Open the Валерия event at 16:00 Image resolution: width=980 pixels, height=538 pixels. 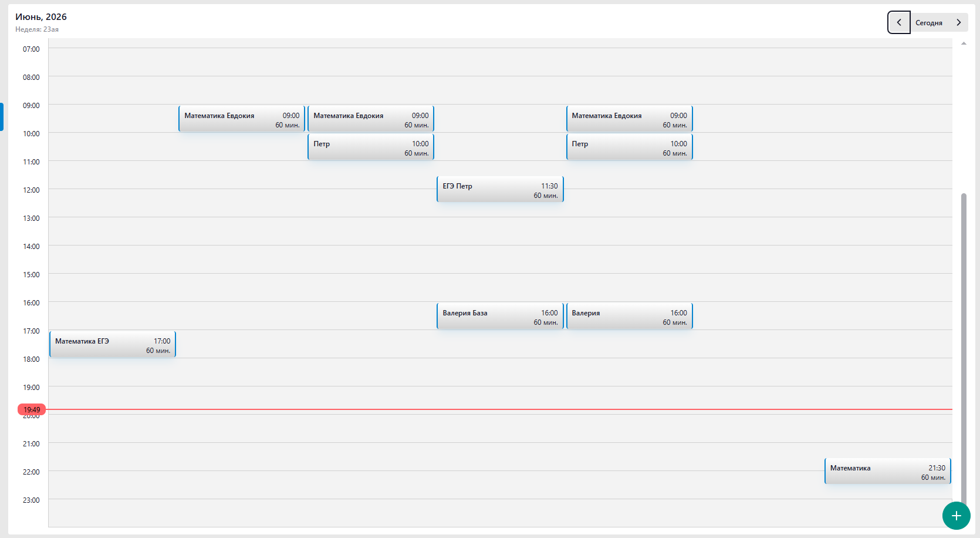[629, 316]
